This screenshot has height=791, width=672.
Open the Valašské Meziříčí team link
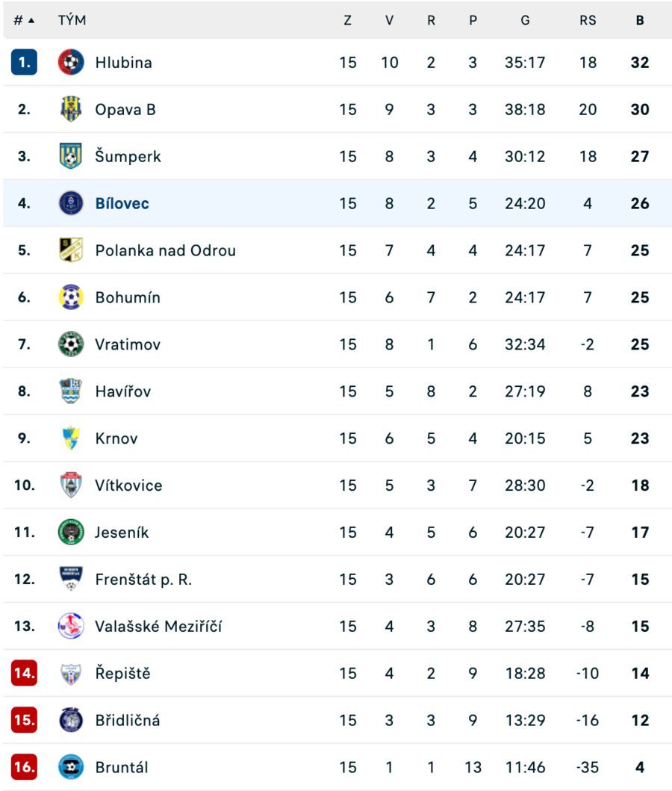coord(158,626)
